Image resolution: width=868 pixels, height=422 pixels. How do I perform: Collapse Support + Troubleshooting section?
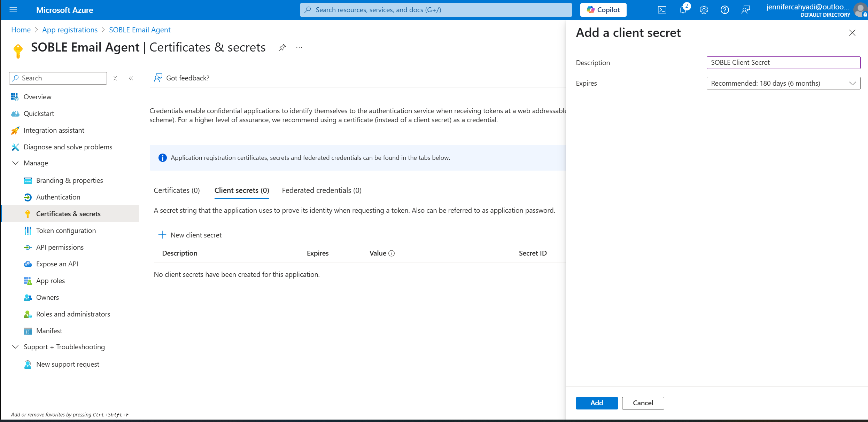click(x=15, y=347)
